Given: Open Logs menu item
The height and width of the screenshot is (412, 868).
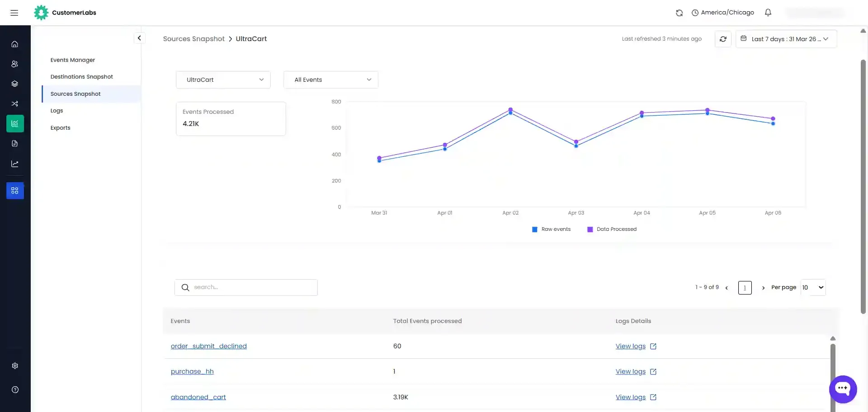Looking at the screenshot, I should [57, 111].
